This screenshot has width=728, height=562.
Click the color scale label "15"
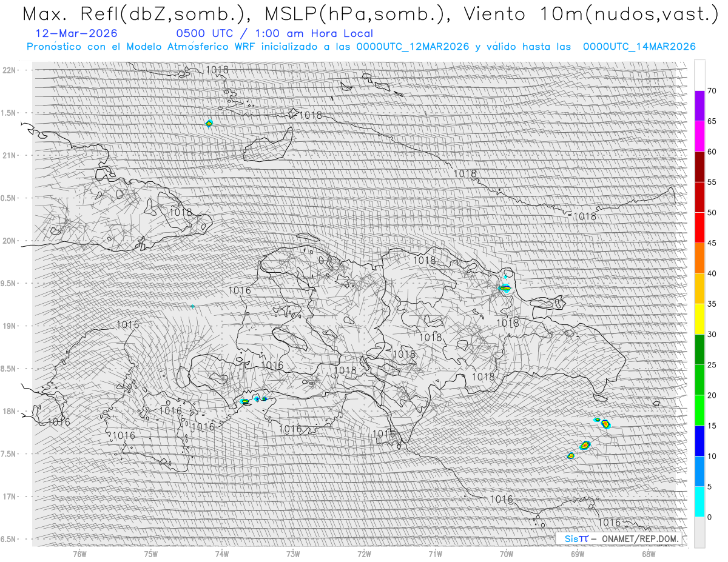click(x=712, y=426)
